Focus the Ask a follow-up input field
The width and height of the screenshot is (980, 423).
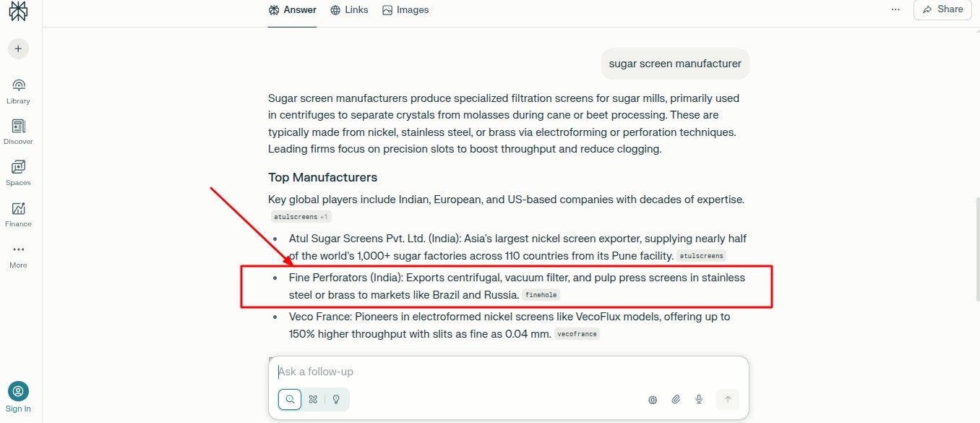point(506,372)
